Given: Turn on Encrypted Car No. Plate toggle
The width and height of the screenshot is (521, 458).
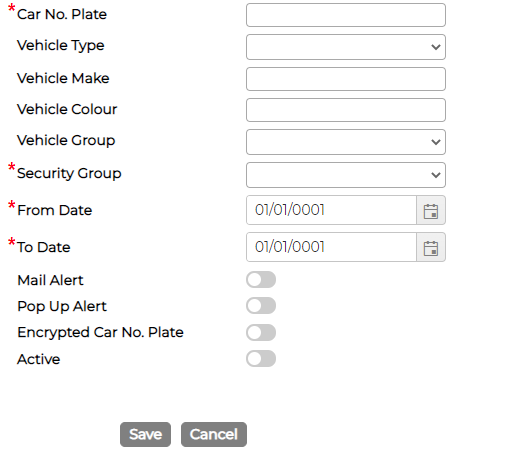Looking at the screenshot, I should coord(261,332).
